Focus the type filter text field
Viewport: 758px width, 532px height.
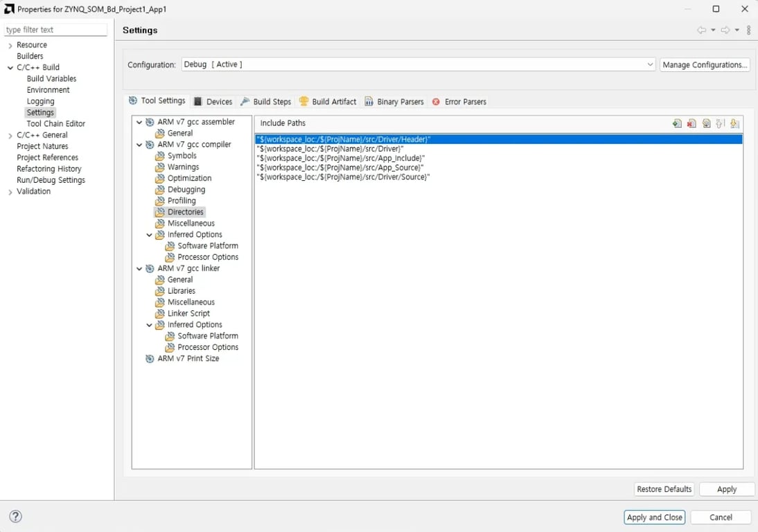tap(55, 30)
